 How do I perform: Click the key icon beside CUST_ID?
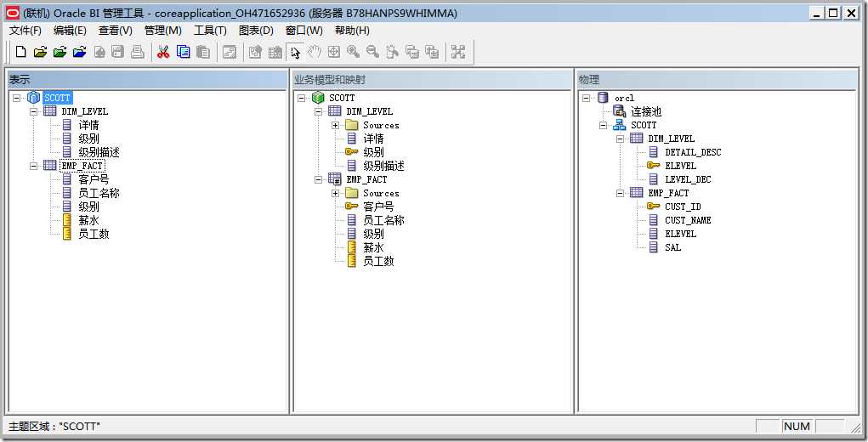(x=653, y=207)
